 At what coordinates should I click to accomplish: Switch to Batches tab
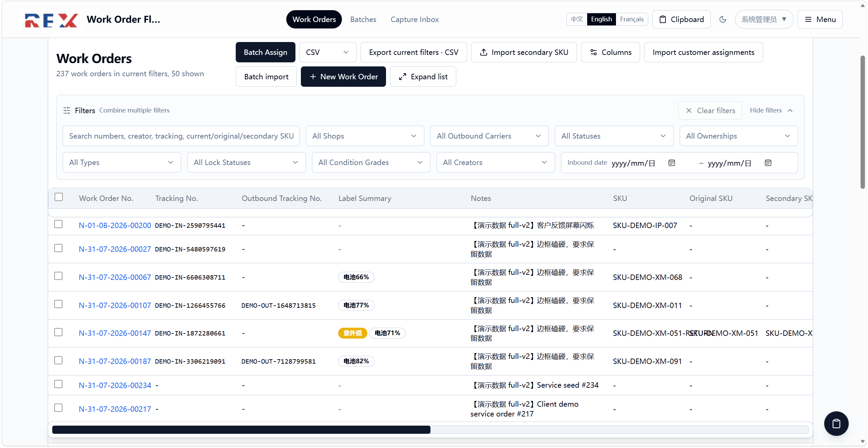pyautogui.click(x=363, y=19)
